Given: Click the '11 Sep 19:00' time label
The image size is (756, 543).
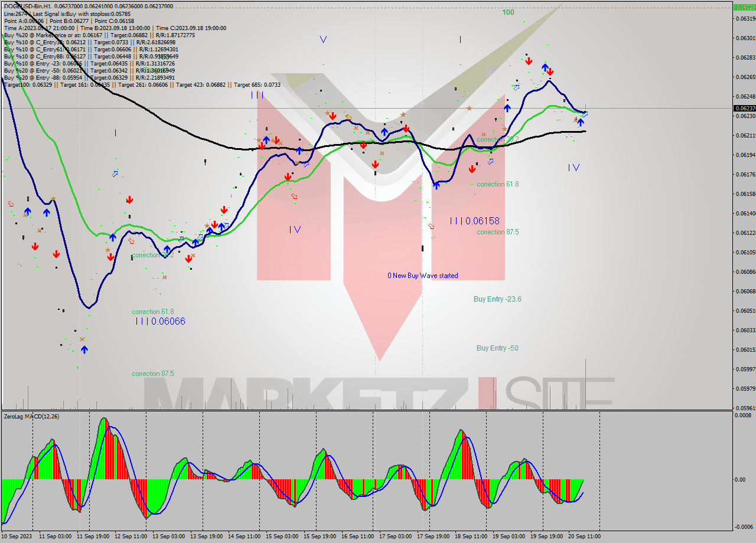Looking at the screenshot, I should click(94, 537).
